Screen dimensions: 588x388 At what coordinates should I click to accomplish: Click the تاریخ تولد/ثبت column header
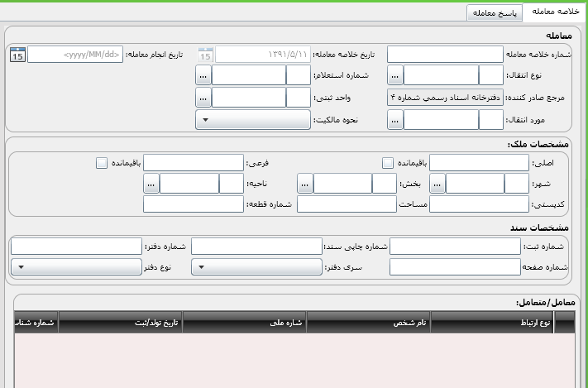pyautogui.click(x=121, y=323)
